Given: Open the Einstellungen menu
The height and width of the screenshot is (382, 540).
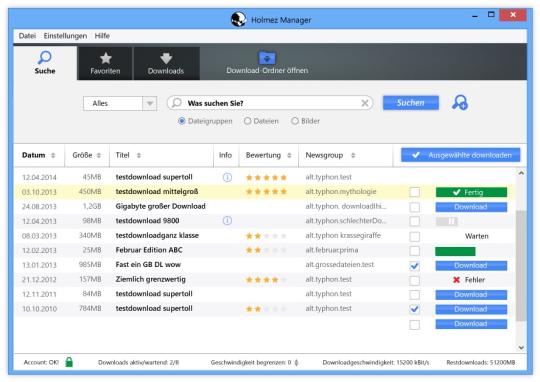Looking at the screenshot, I should coord(65,36).
